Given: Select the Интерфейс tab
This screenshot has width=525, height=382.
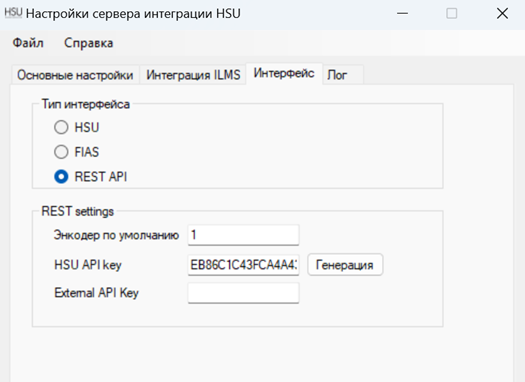Looking at the screenshot, I should click(x=284, y=73).
